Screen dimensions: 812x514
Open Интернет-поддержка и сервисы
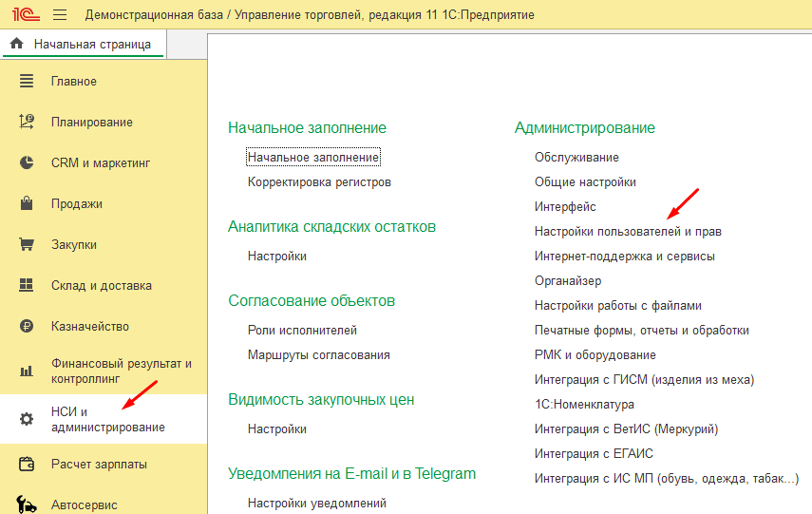(625, 256)
